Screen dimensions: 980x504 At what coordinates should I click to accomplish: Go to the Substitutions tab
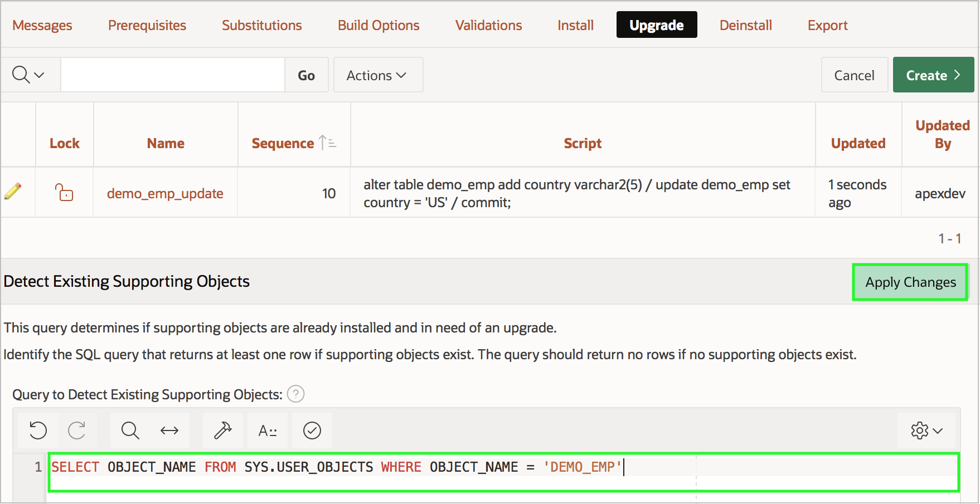click(x=262, y=25)
